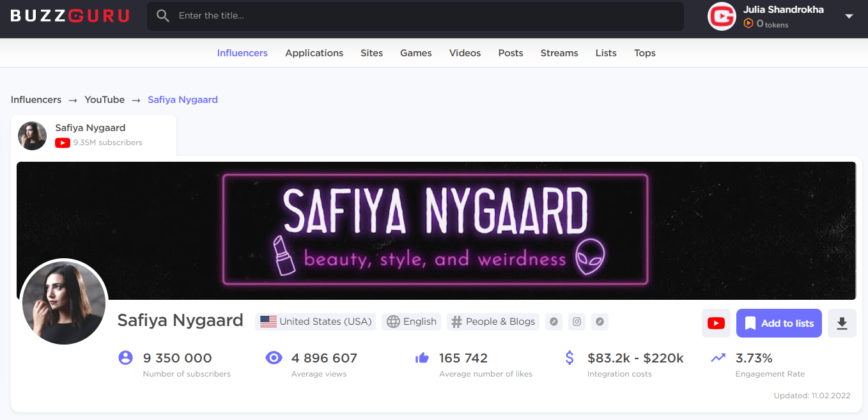Click the United States (USA) country tag
The image size is (868, 420).
316,322
